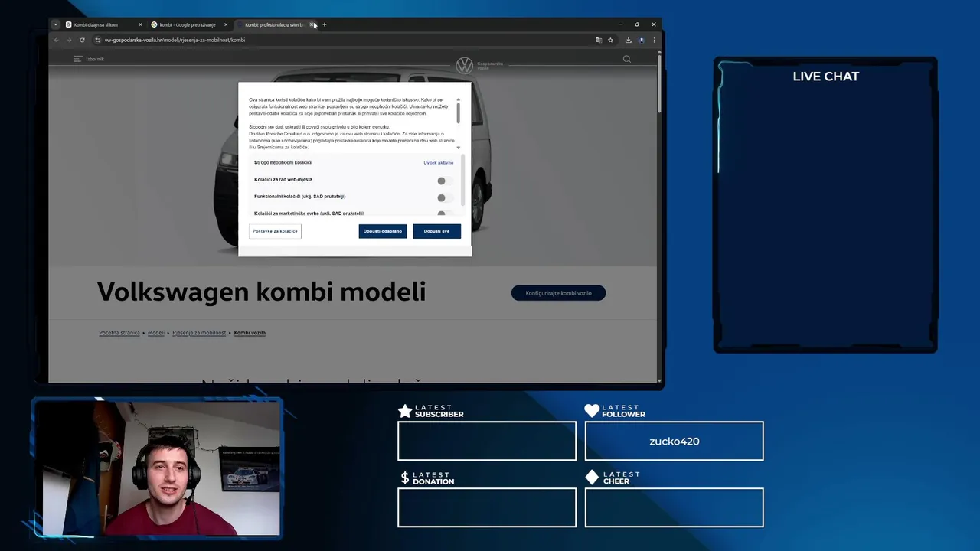
Task: Open the Chrome three-dot menu
Action: pyautogui.click(x=653, y=40)
